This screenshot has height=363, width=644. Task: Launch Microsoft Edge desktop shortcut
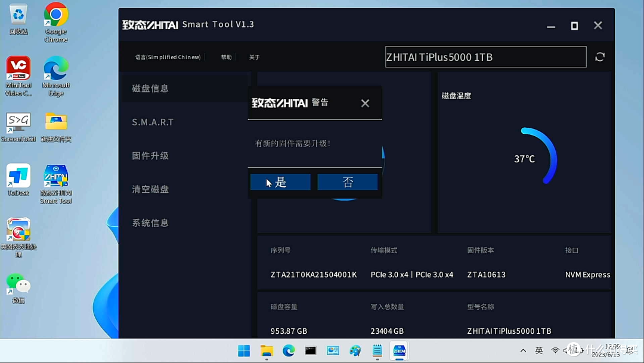(x=56, y=76)
